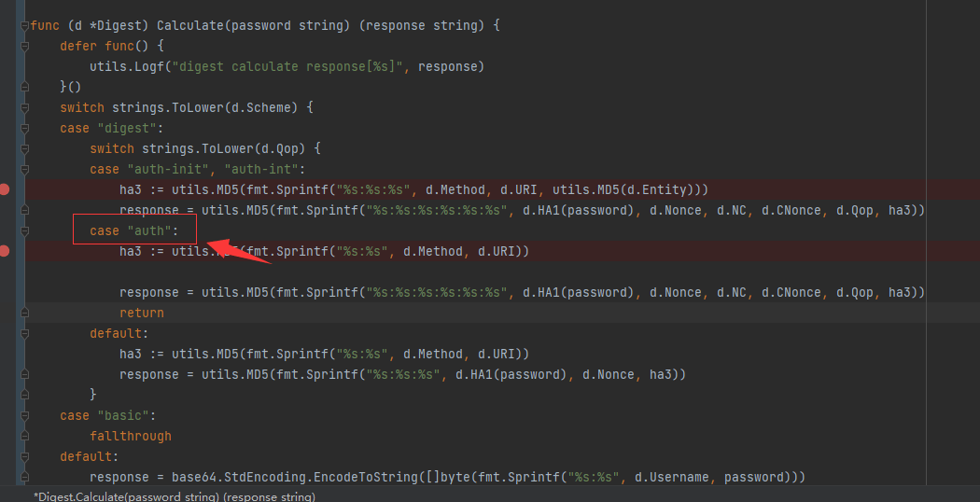The width and height of the screenshot is (980, 502).
Task: Click the utils.Logf function call
Action: 119,66
